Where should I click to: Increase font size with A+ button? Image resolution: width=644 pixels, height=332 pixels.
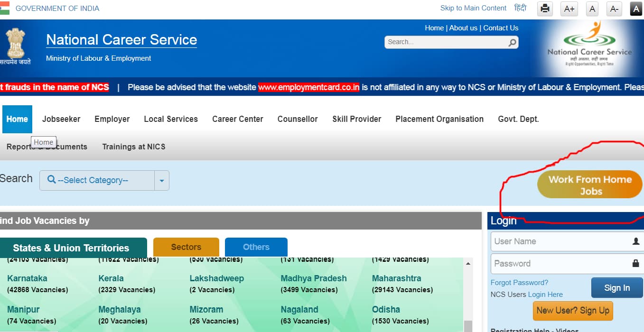point(569,9)
